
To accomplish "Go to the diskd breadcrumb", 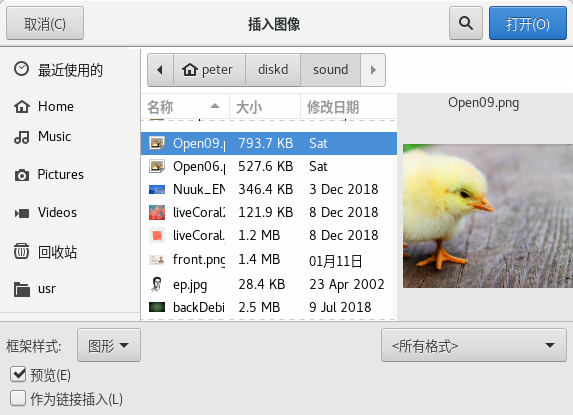I will pyautogui.click(x=273, y=70).
